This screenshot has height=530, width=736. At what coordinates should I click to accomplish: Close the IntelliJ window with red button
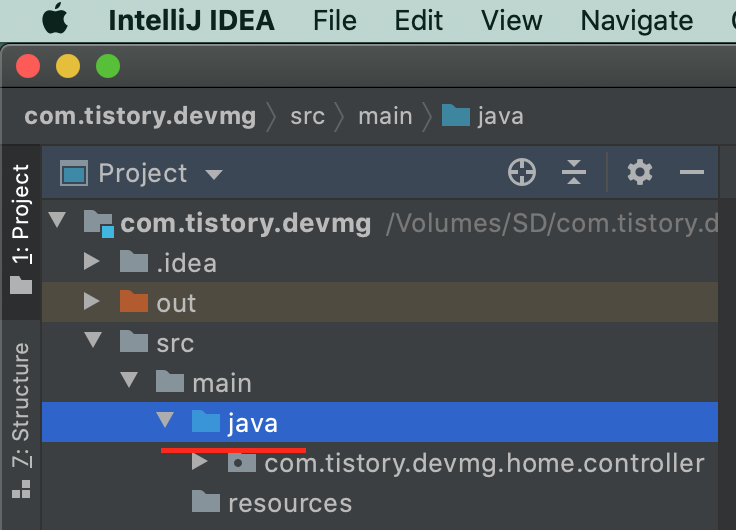pos(28,66)
